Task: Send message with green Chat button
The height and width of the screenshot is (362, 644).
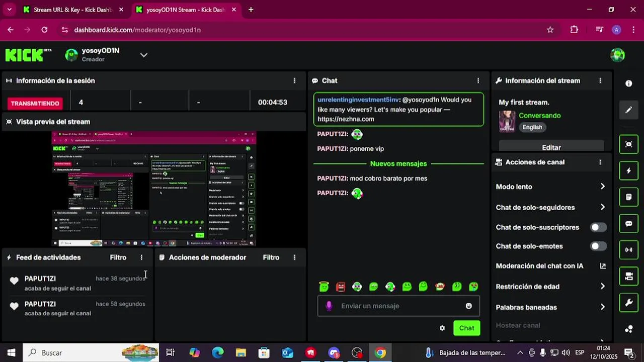Action: tap(466, 328)
